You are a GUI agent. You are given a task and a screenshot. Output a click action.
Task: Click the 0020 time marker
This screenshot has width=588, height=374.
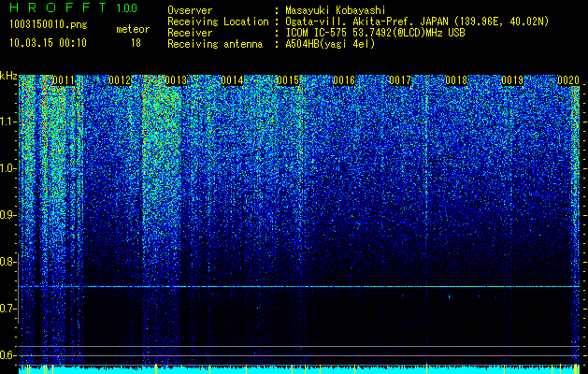(568, 80)
